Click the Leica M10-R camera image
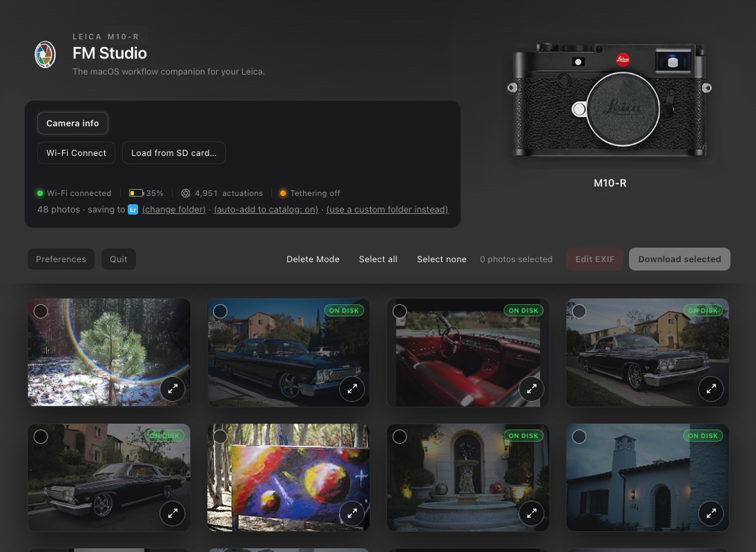 (610, 100)
